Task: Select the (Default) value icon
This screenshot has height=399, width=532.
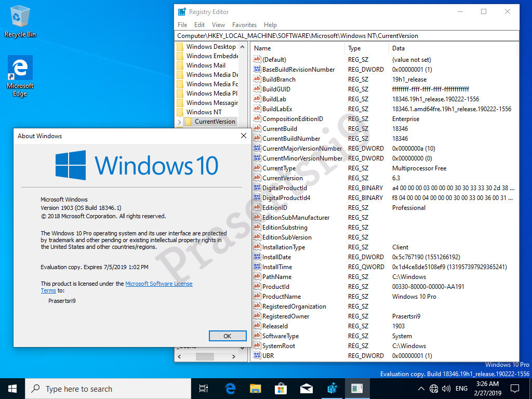Action: pyautogui.click(x=257, y=59)
